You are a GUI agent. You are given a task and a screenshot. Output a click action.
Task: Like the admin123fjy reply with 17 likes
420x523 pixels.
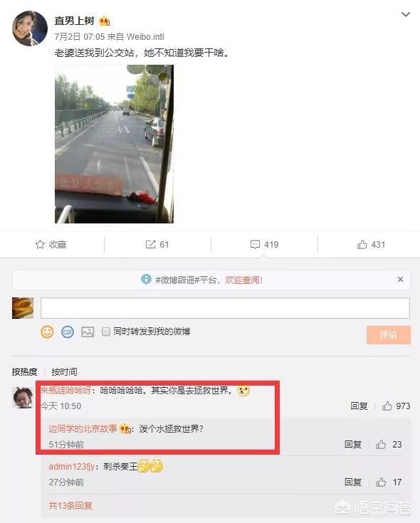click(x=381, y=482)
